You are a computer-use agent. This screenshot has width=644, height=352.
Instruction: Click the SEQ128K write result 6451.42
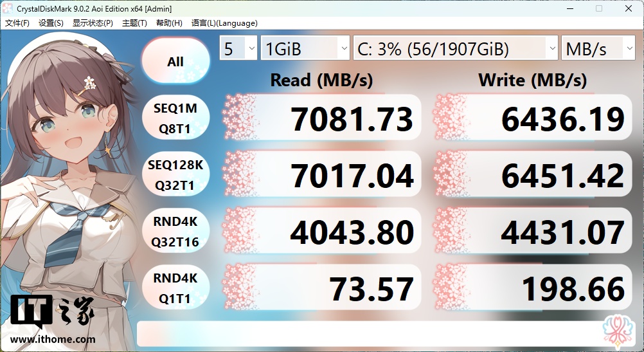(x=533, y=174)
